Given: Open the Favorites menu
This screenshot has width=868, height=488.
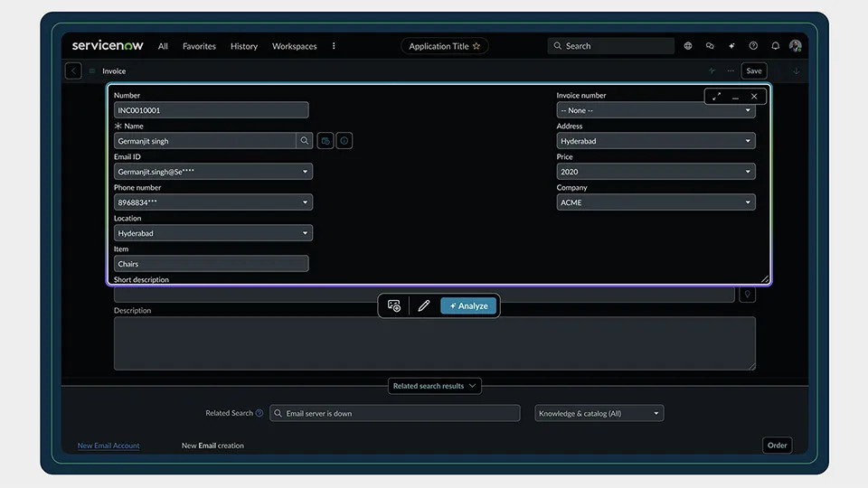Looking at the screenshot, I should [199, 46].
